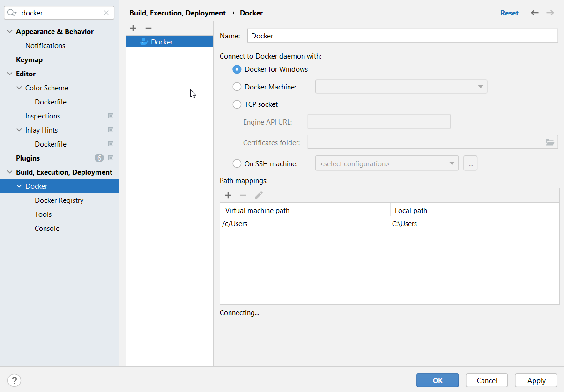The image size is (564, 392).
Task: Collapse the Build, Execution, Deployment section
Action: pyautogui.click(x=8, y=172)
